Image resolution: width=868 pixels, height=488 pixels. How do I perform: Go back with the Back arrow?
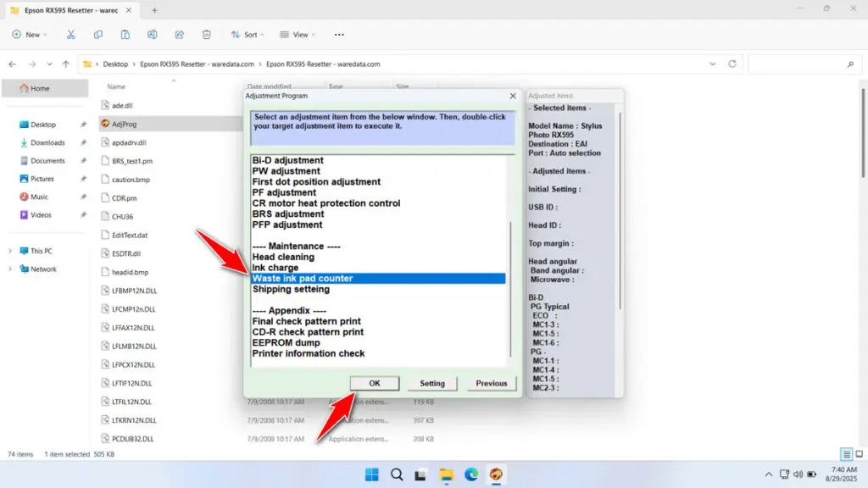pos(12,64)
